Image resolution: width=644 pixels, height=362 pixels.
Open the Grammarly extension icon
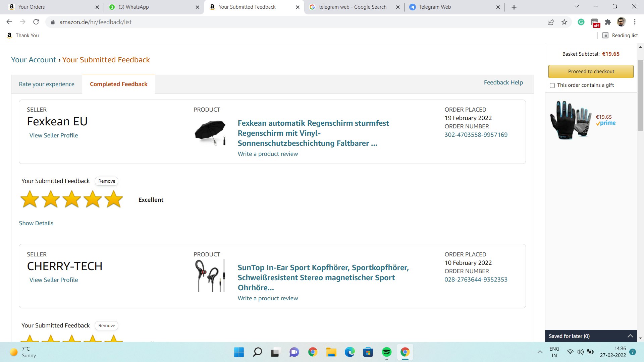(581, 22)
